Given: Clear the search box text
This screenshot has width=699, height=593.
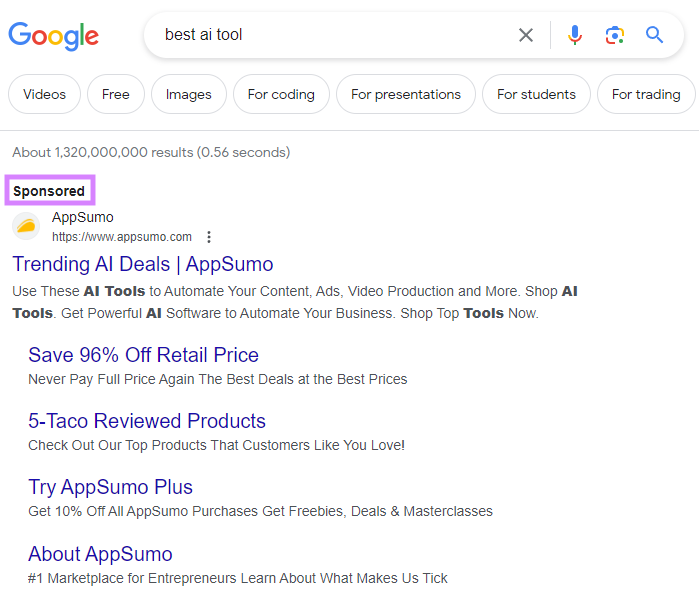Looking at the screenshot, I should coord(526,36).
